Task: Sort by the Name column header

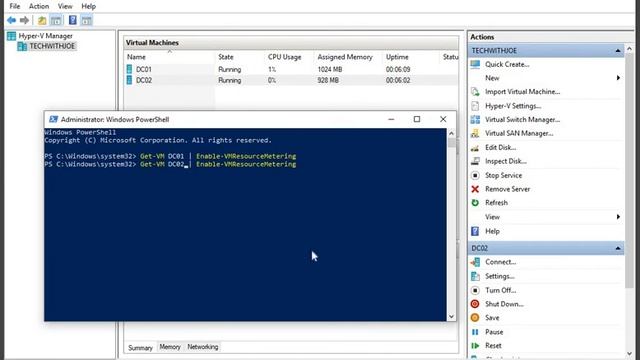Action: [169, 57]
